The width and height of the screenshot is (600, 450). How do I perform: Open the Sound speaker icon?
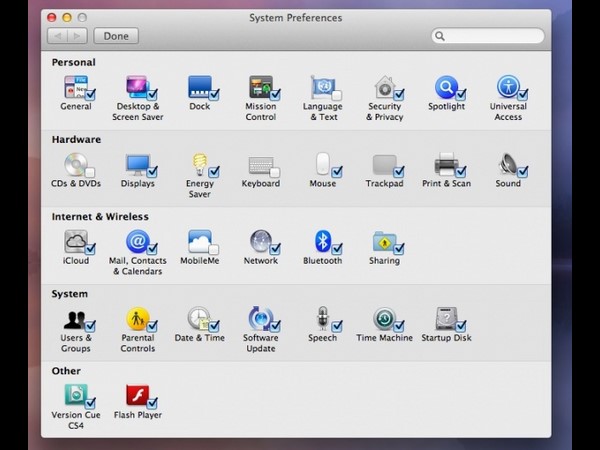pos(508,164)
